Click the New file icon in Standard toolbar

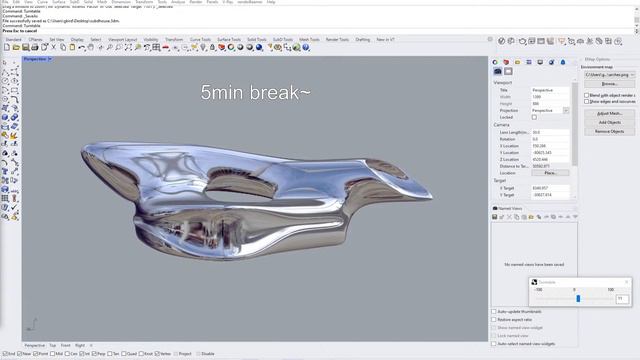coord(7,47)
